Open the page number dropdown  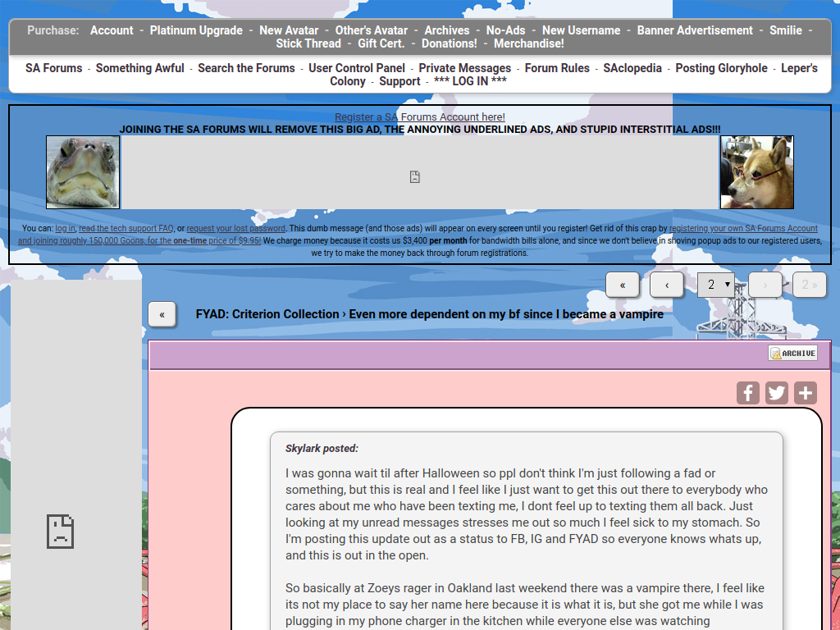(715, 285)
